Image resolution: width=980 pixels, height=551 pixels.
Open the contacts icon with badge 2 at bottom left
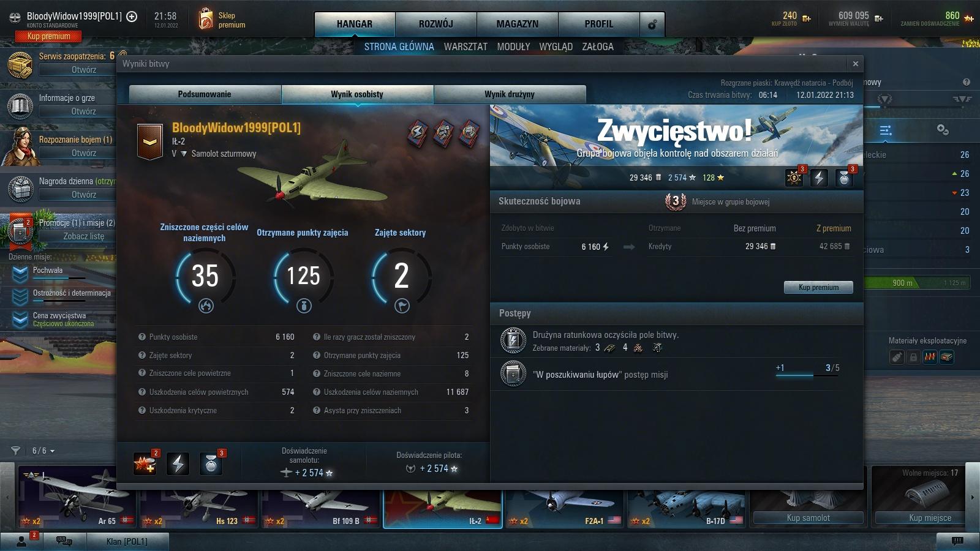tap(22, 541)
